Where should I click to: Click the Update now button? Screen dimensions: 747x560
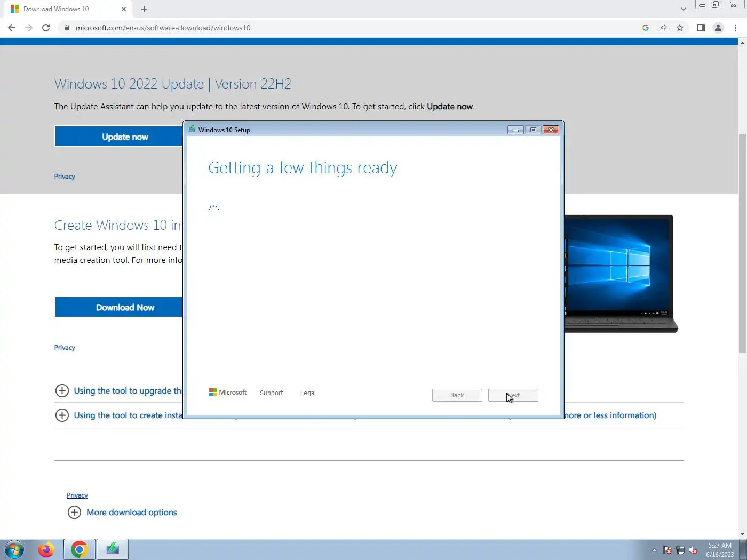(119, 137)
